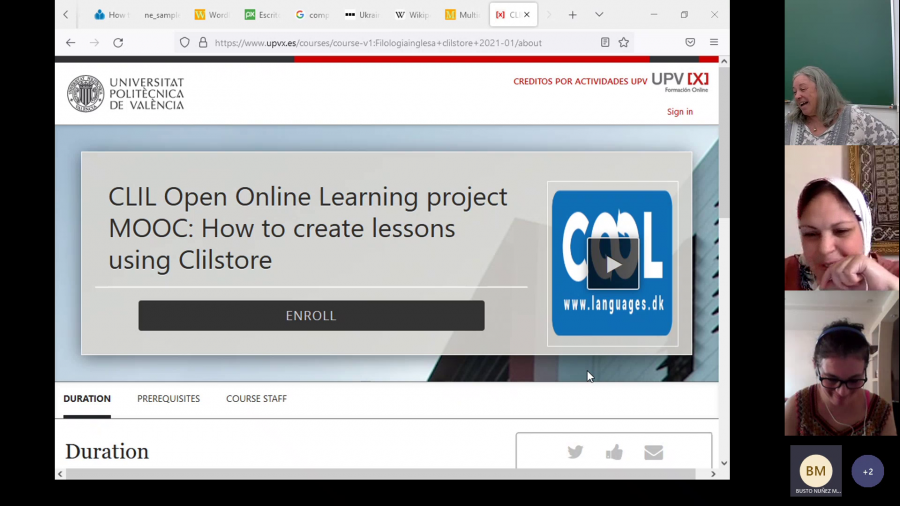
Task: Share course via the Twitter icon
Action: click(575, 453)
